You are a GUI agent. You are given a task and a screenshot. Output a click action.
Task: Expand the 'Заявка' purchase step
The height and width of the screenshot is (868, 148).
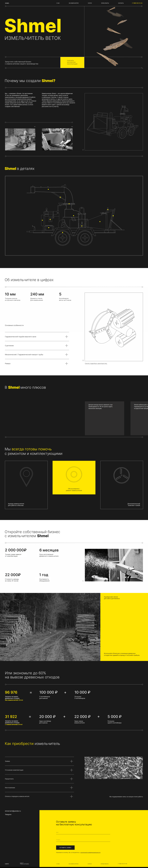coord(39,761)
